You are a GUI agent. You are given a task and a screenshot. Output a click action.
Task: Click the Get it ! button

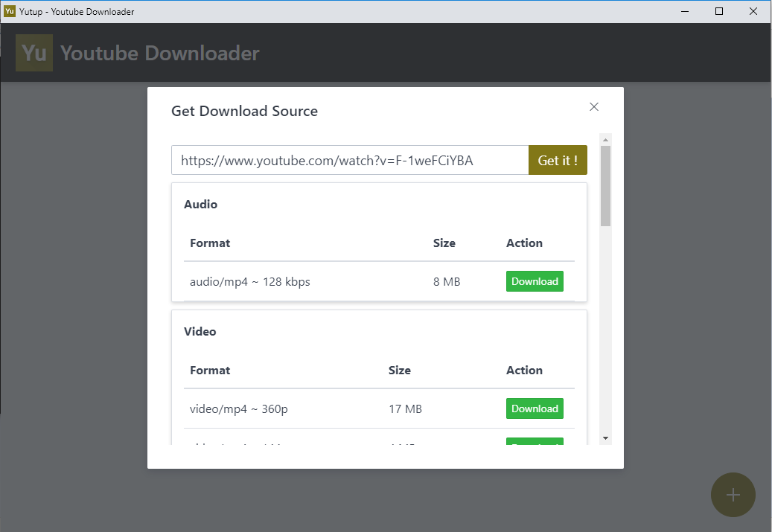[558, 160]
